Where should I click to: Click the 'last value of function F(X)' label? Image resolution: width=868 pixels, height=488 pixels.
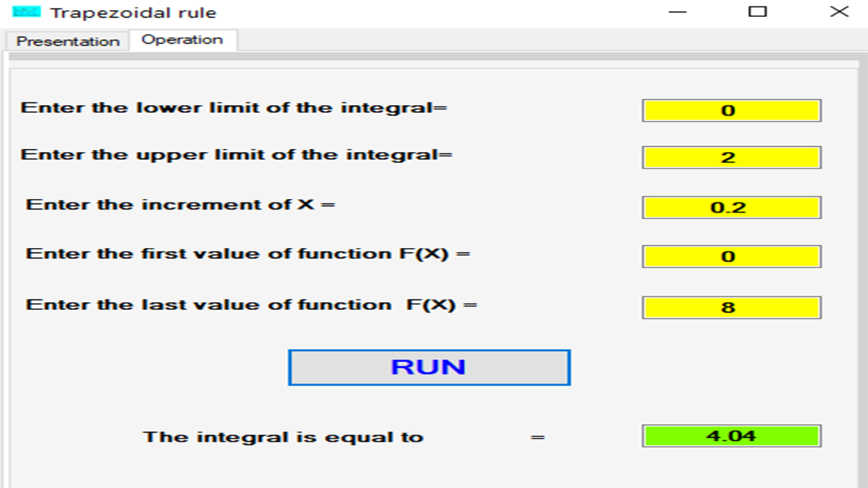(251, 305)
